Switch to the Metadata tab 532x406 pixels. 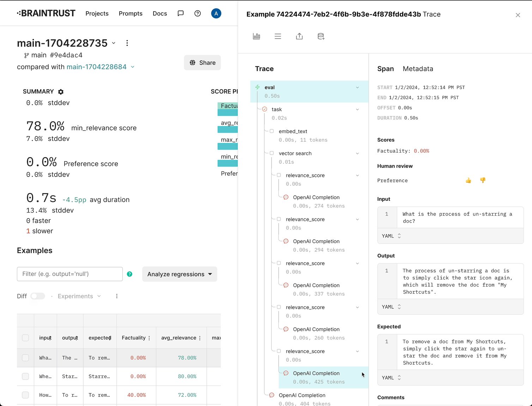pyautogui.click(x=418, y=69)
